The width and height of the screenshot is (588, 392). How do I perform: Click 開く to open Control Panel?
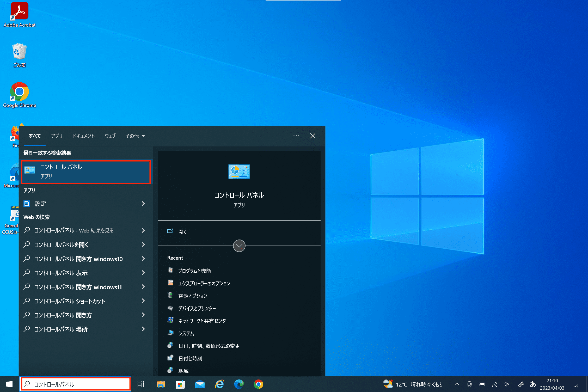182,231
